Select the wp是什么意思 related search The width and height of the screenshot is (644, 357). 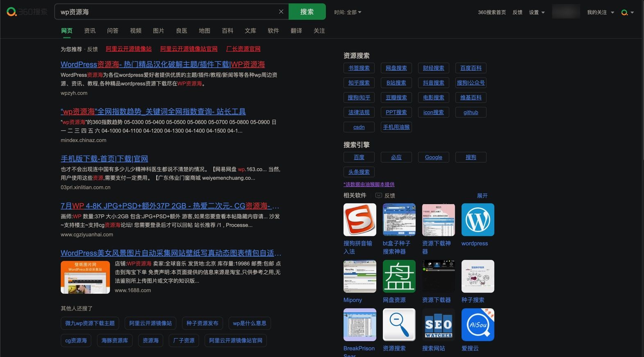(250, 323)
